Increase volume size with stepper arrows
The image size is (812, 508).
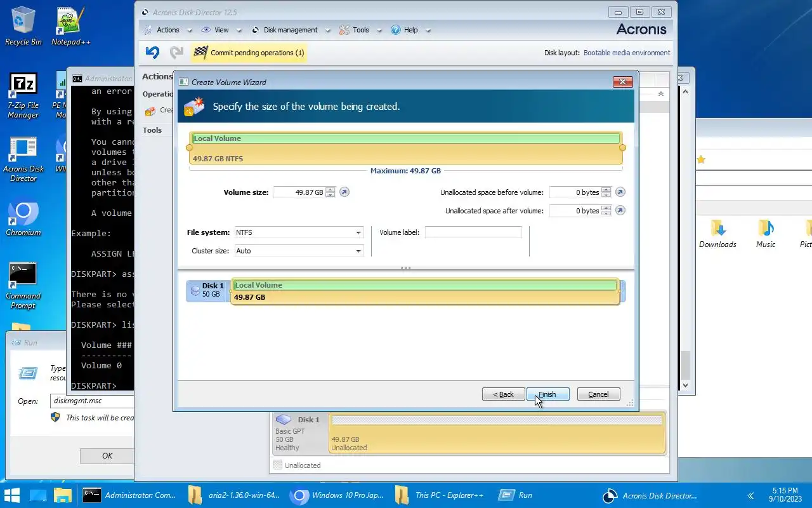pyautogui.click(x=330, y=192)
